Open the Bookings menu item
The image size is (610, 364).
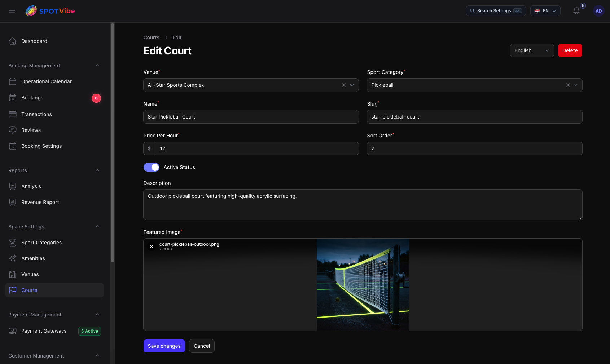tap(54, 98)
